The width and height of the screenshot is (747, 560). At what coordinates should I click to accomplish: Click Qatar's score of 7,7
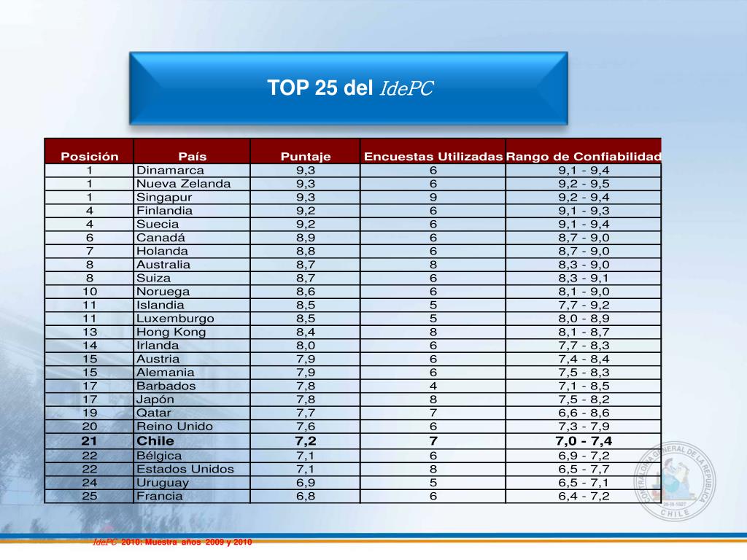tap(304, 413)
